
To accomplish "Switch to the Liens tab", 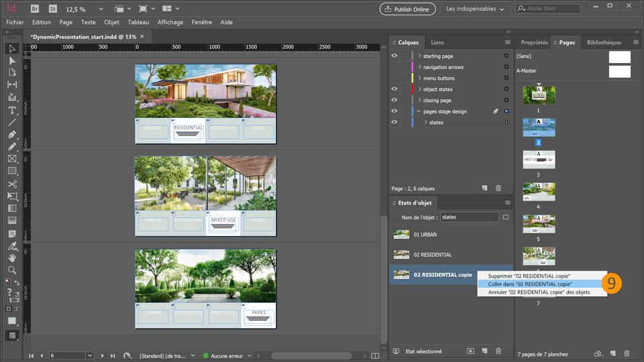I will 437,42.
